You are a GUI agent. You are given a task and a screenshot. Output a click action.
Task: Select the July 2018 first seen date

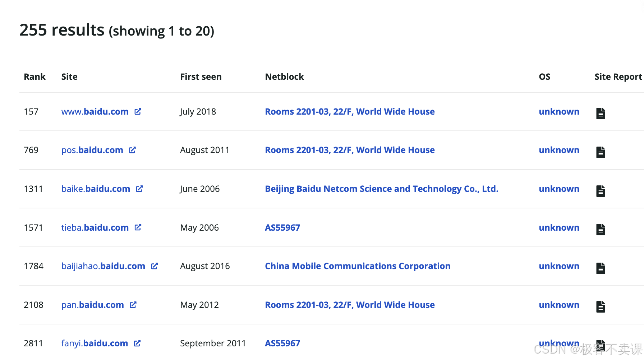(x=198, y=112)
